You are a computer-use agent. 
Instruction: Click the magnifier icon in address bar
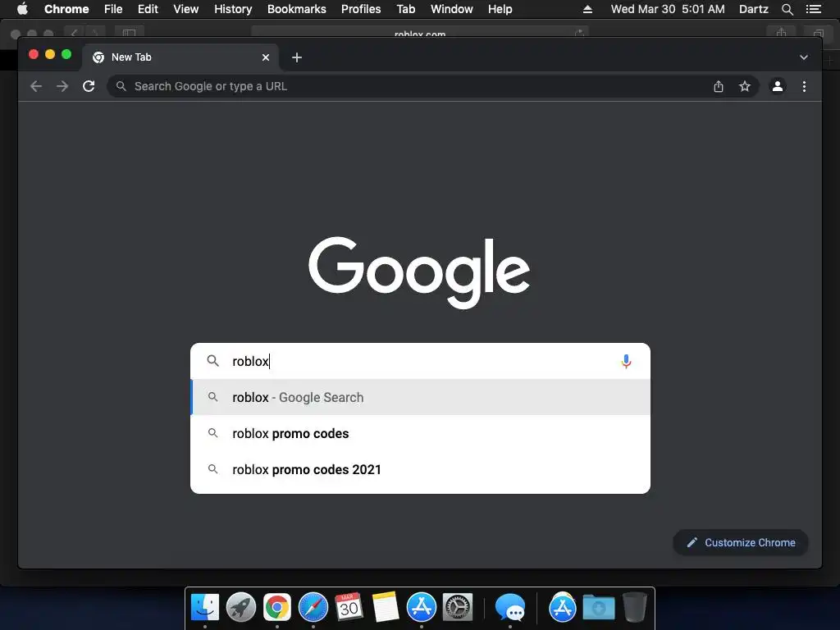[x=121, y=86]
